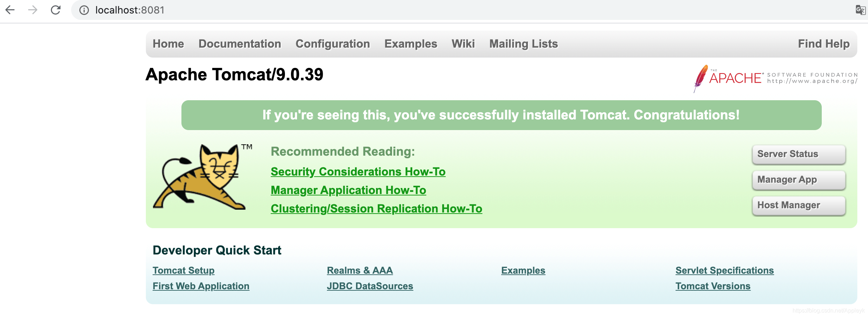Image resolution: width=868 pixels, height=317 pixels.
Task: Open the First Web Application link
Action: tap(201, 286)
